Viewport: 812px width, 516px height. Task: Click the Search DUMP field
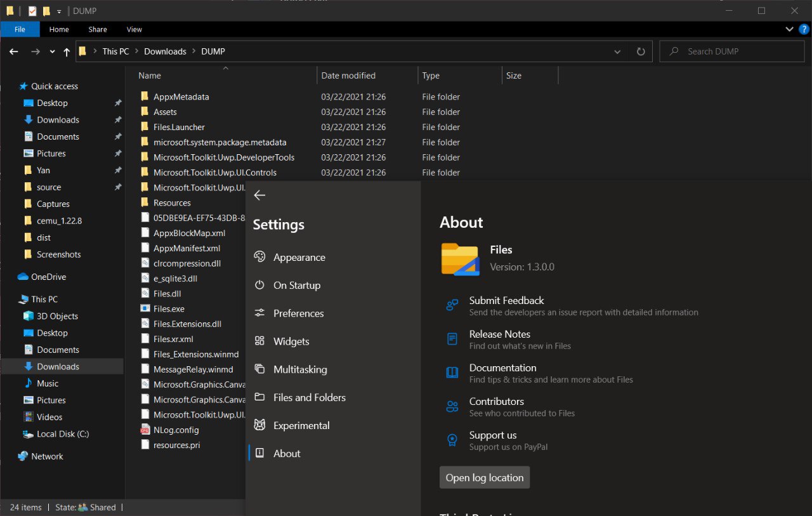pyautogui.click(x=731, y=51)
